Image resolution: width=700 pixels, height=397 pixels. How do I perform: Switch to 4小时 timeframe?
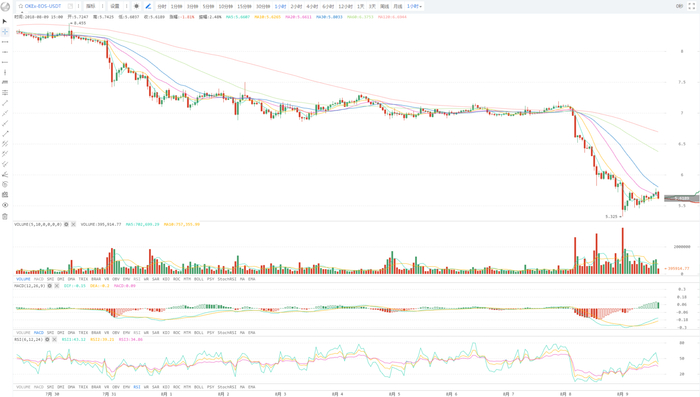[312, 6]
